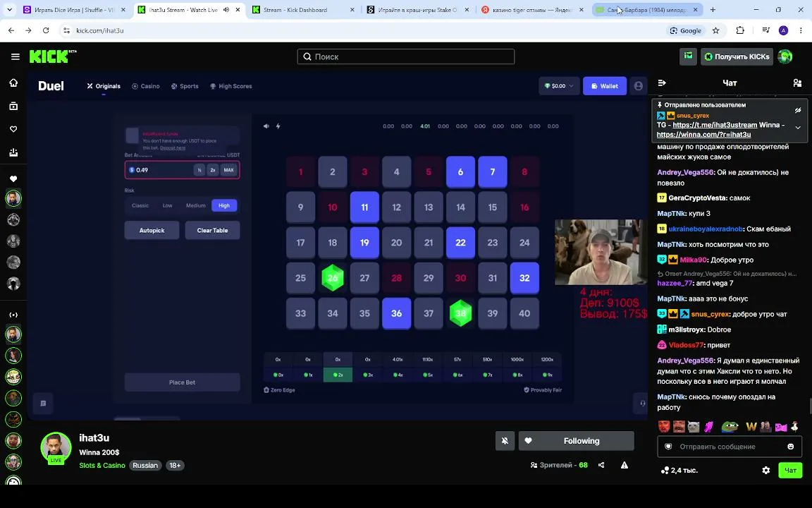Open the Originals tab in Duel
The width and height of the screenshot is (812, 508).
(104, 86)
